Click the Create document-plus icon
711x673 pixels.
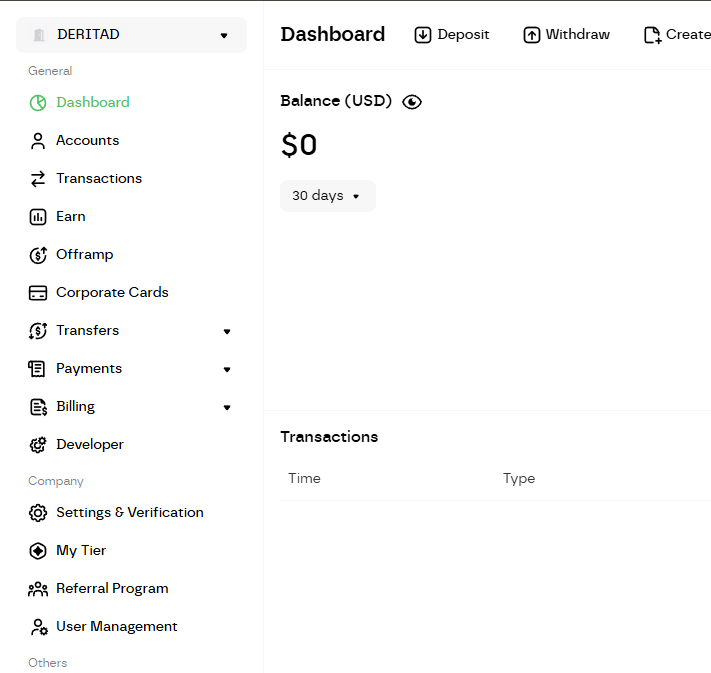tap(653, 35)
